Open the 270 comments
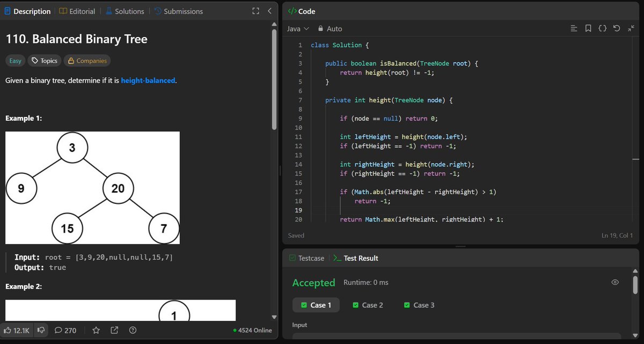Viewport: 644px width, 344px height. click(x=65, y=330)
